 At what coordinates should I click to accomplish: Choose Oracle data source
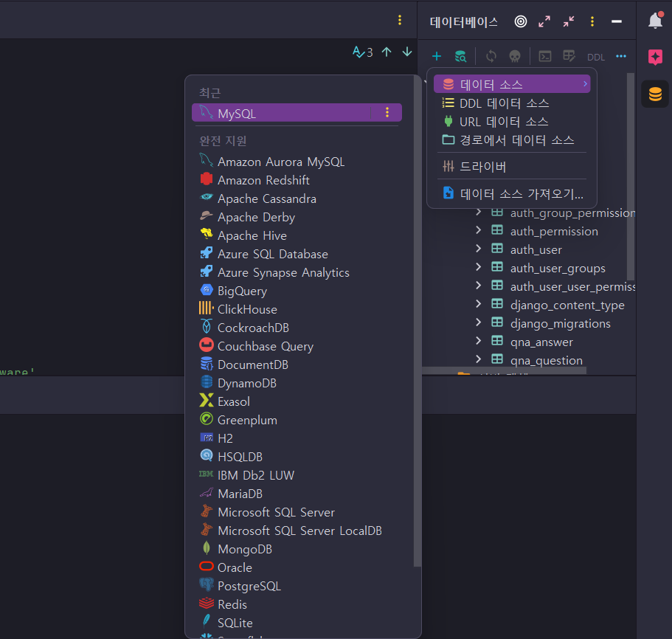point(297,567)
